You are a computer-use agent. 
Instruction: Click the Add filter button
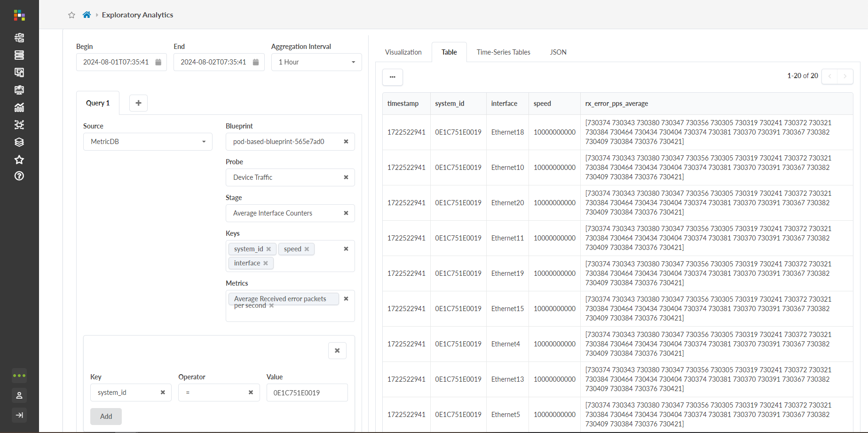coord(106,417)
